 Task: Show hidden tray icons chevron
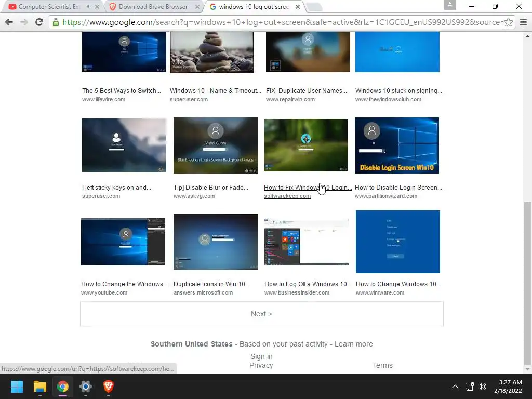point(455,387)
